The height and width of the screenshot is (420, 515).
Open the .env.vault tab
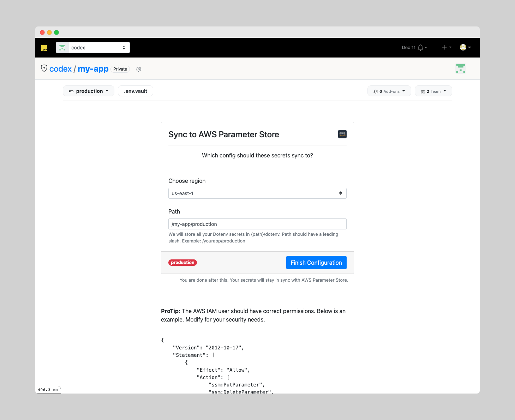click(136, 91)
